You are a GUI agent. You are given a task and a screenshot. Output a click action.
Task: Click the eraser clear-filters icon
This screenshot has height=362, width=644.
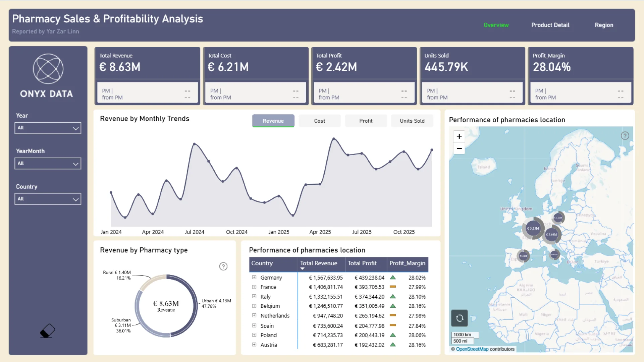click(x=47, y=331)
